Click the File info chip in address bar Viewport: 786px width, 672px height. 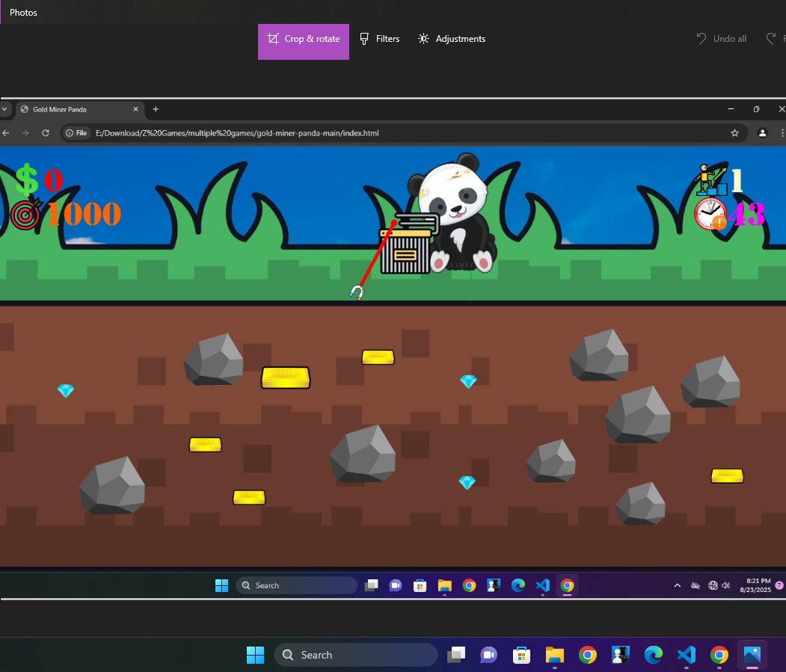pyautogui.click(x=76, y=133)
